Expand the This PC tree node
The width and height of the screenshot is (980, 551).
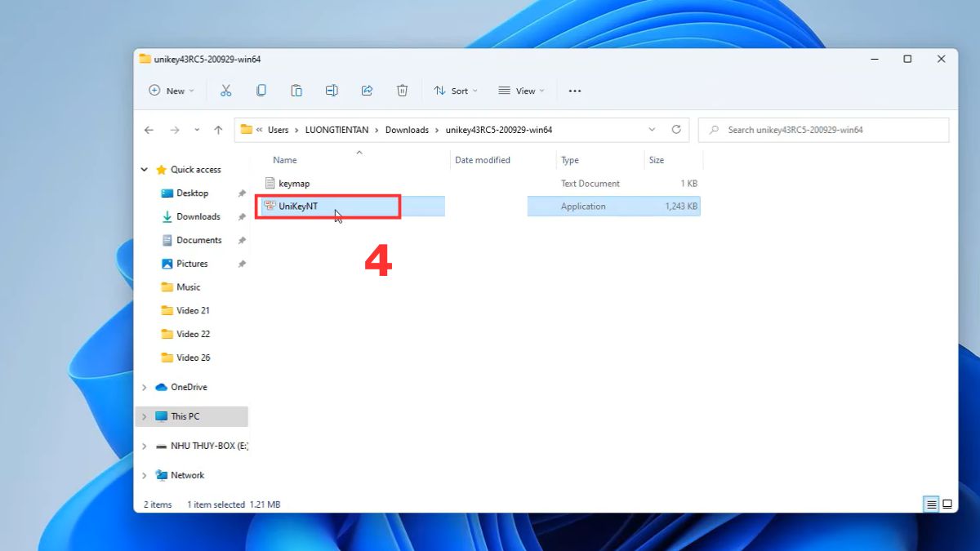click(x=145, y=416)
